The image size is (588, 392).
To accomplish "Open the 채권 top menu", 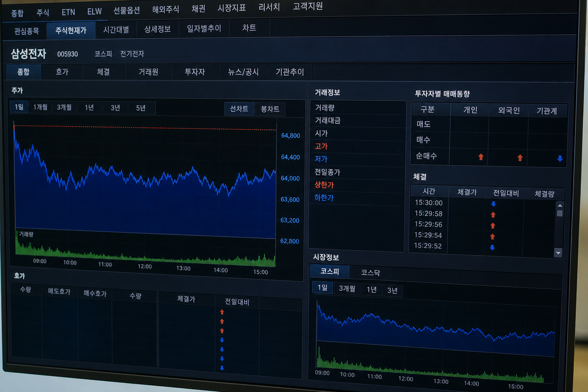I will click(199, 8).
